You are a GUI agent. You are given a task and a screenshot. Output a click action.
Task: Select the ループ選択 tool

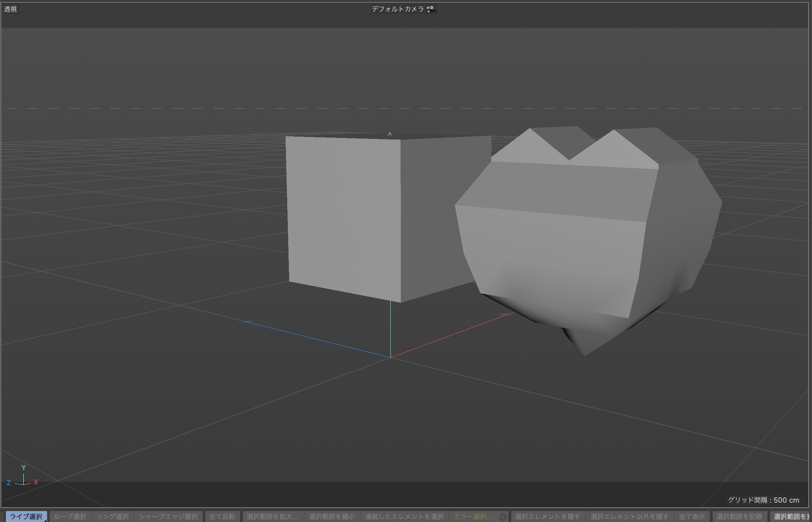point(70,517)
